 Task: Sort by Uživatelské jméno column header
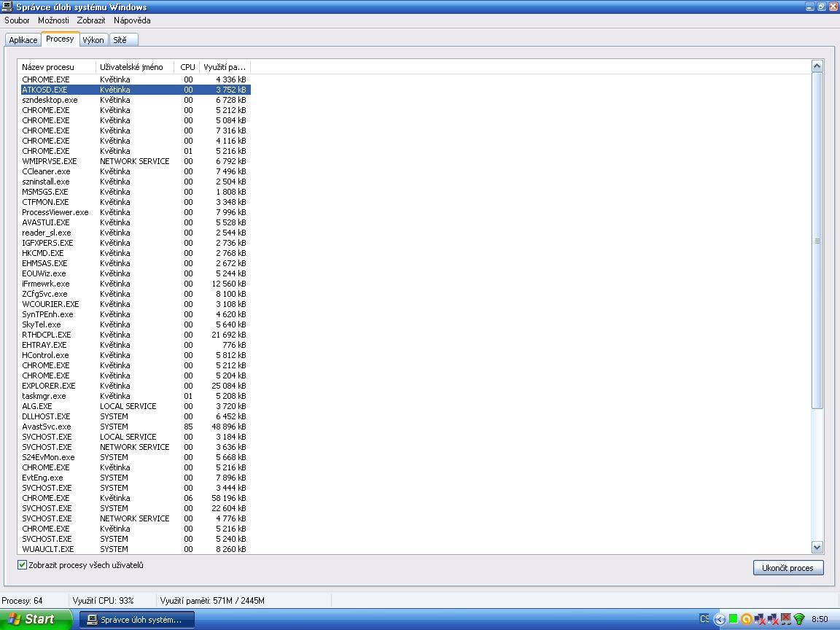point(134,67)
